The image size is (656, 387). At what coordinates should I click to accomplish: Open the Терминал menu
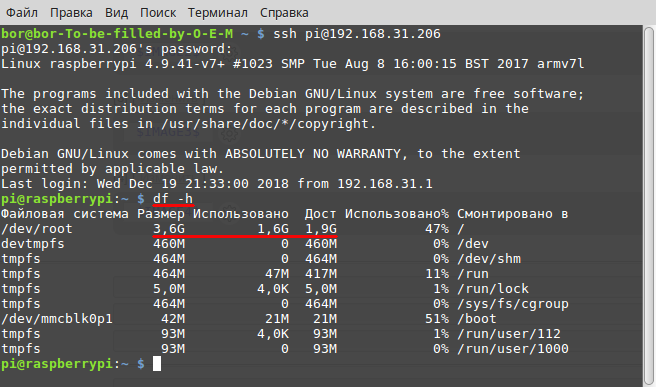point(218,13)
